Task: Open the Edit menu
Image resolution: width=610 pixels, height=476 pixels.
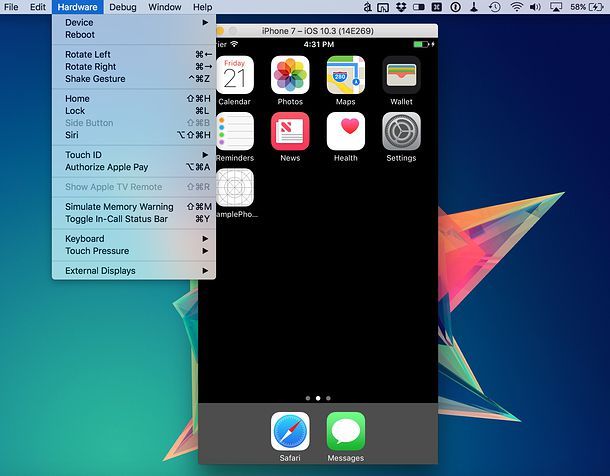Action: coord(38,7)
